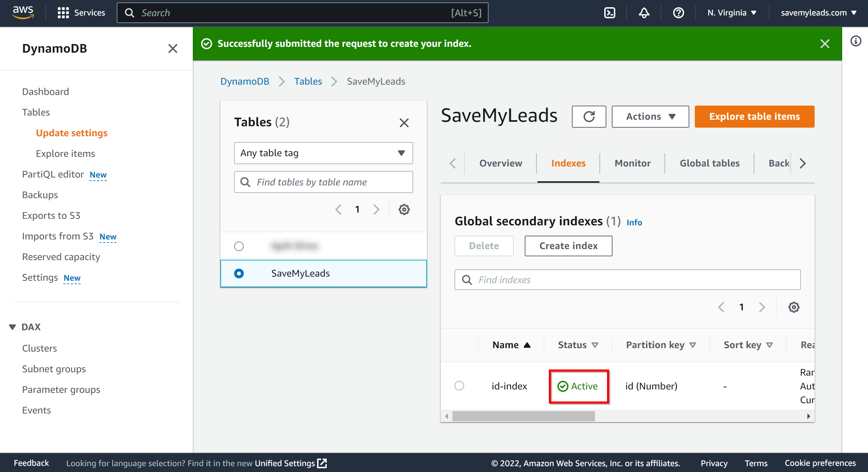Open Dashboard in the sidebar

(x=45, y=92)
